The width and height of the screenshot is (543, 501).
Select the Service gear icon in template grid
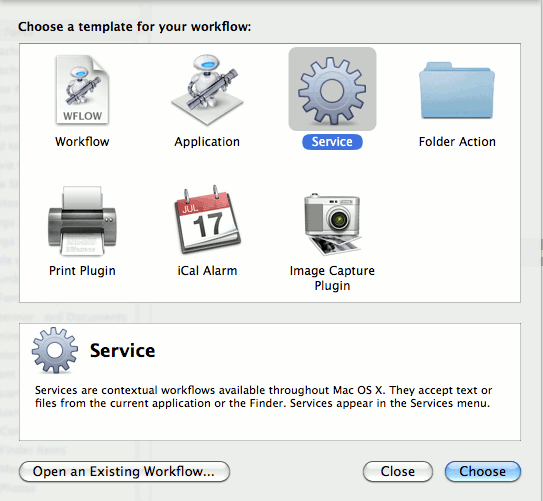(x=332, y=90)
